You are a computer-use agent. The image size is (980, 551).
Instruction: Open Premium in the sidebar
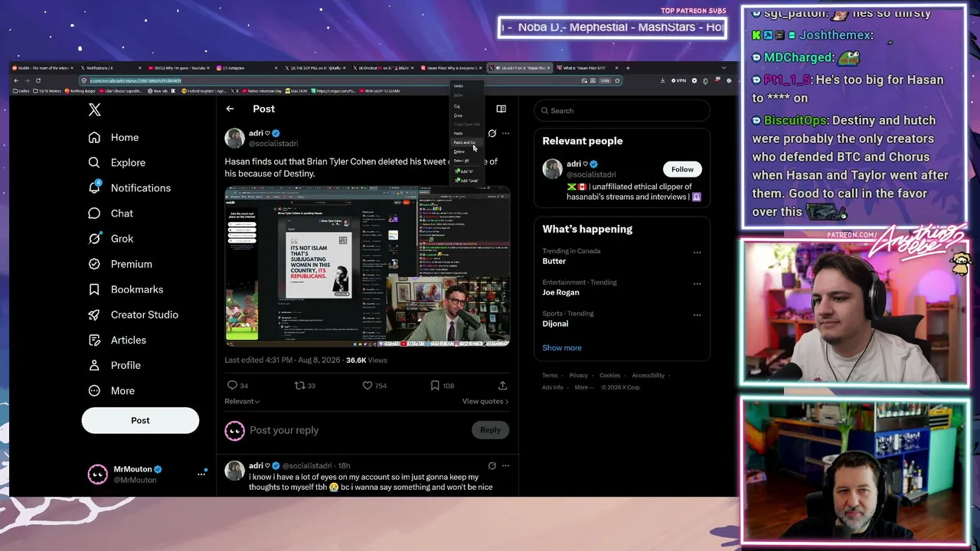point(119,264)
